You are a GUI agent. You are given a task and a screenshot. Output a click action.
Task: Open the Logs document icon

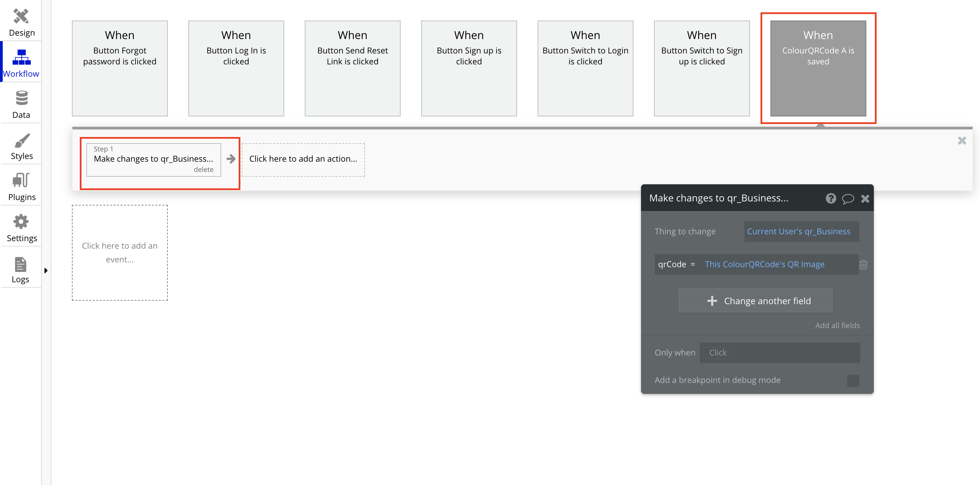[x=21, y=264]
